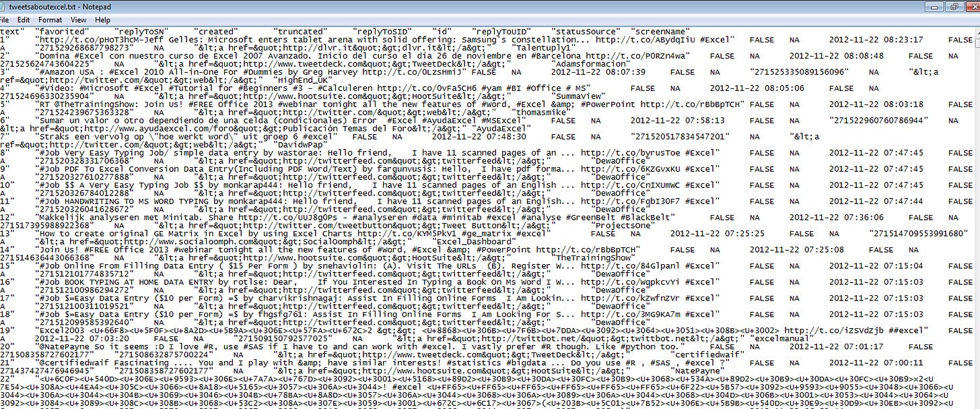Click "How to create original GE Matrix" text

[119, 234]
